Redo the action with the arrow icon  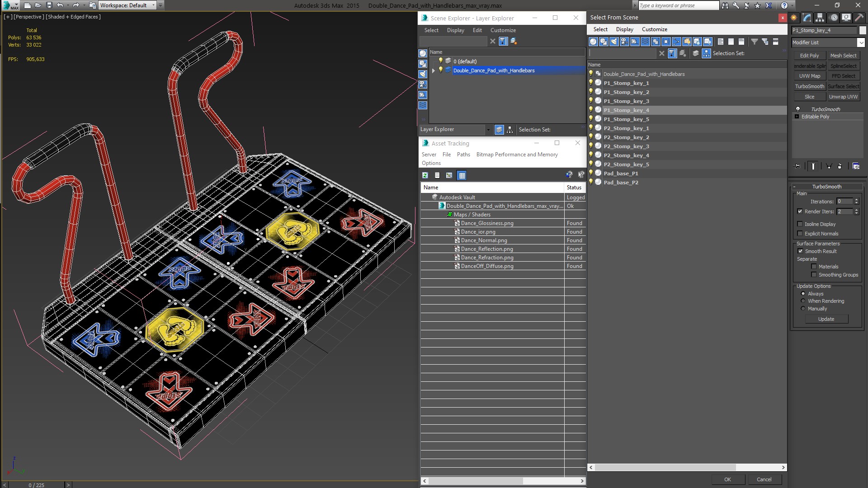(x=75, y=5)
